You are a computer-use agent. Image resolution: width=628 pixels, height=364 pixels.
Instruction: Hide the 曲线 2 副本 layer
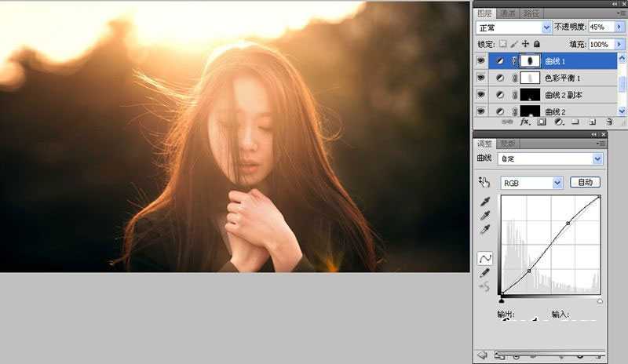coord(480,95)
